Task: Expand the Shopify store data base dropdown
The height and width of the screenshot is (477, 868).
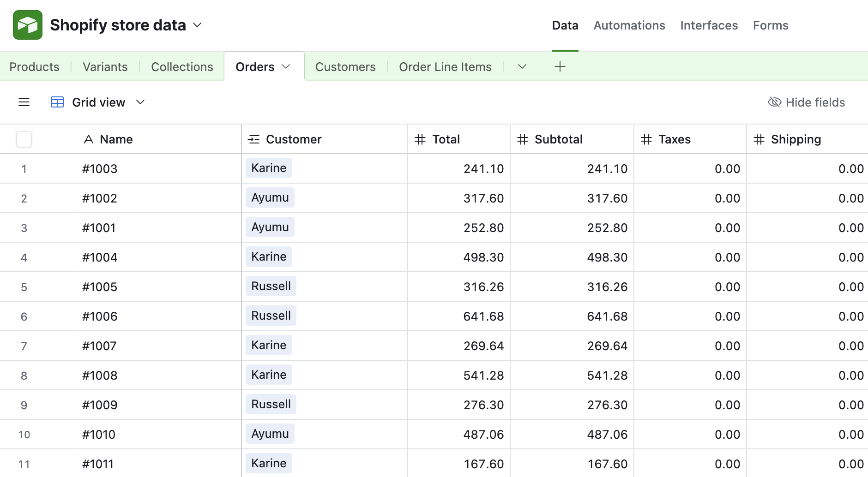Action: tap(197, 25)
